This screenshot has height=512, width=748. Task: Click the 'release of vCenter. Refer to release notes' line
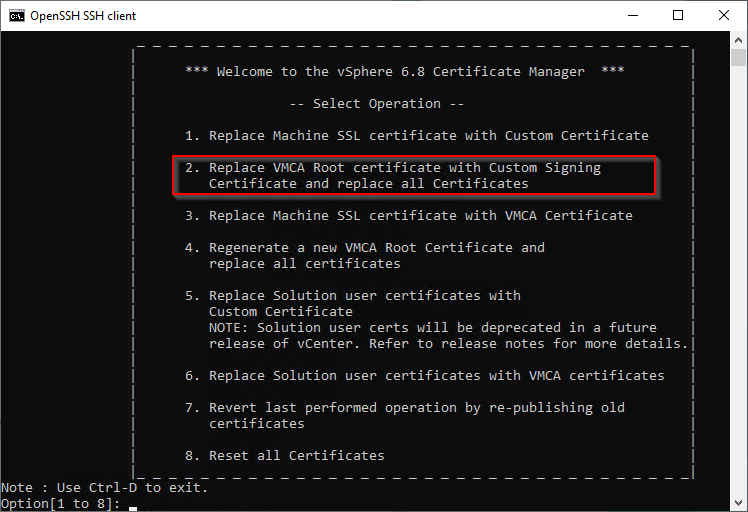[448, 344]
